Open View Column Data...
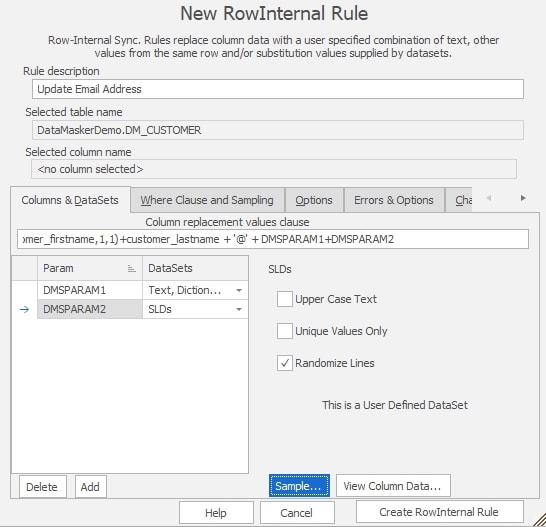 click(x=393, y=486)
